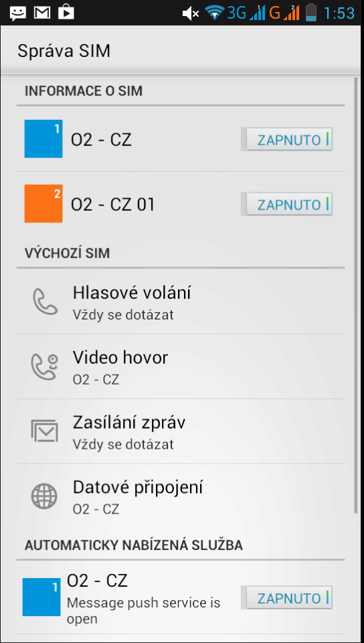Viewport: 364px width, 643px height.
Task: Open Hlasové volání default SIM chooser
Action: [181, 302]
